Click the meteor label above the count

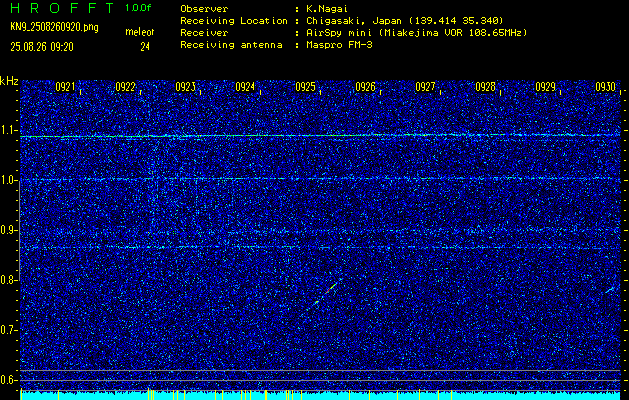pyautogui.click(x=140, y=32)
